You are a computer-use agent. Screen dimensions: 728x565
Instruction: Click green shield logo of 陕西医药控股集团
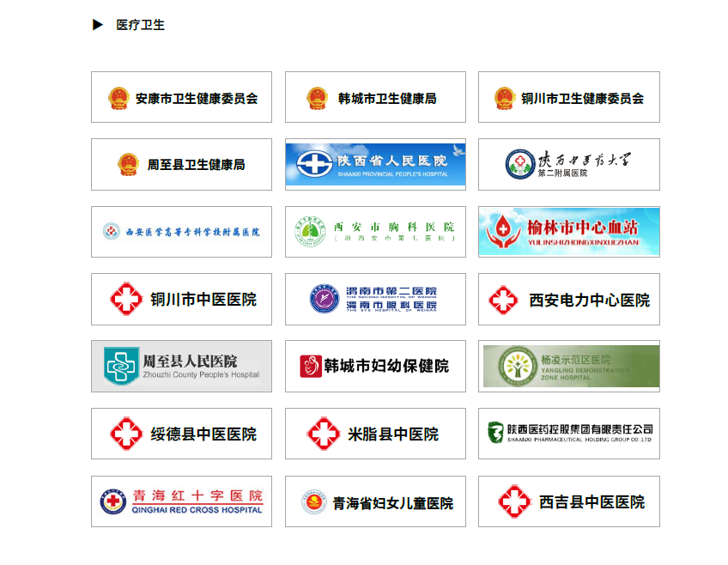pyautogui.click(x=495, y=432)
